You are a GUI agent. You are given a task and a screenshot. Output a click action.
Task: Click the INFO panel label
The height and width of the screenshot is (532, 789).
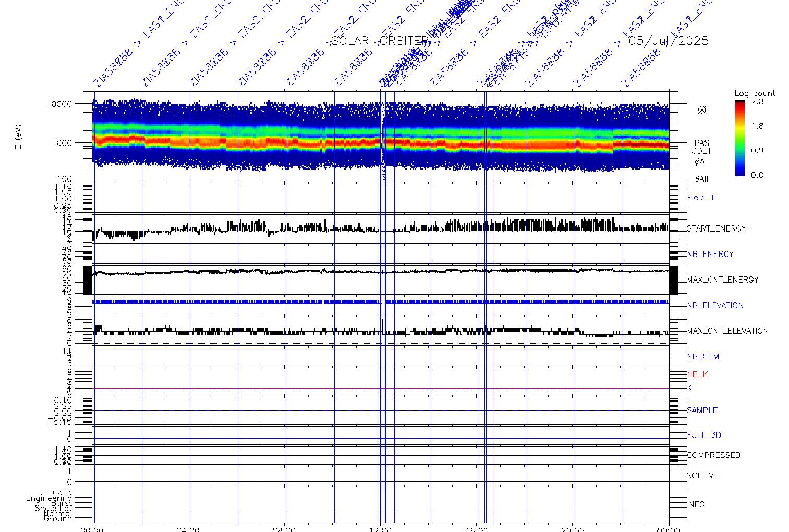click(696, 504)
